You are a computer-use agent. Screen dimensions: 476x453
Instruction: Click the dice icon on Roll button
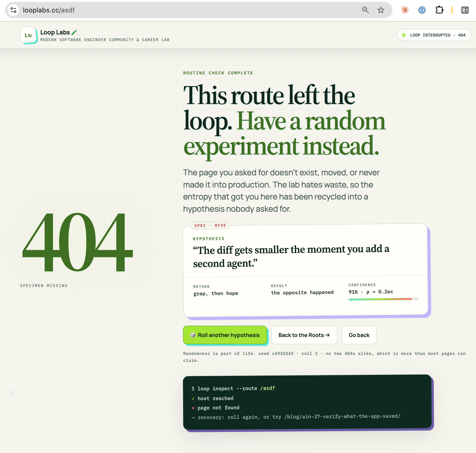point(193,335)
